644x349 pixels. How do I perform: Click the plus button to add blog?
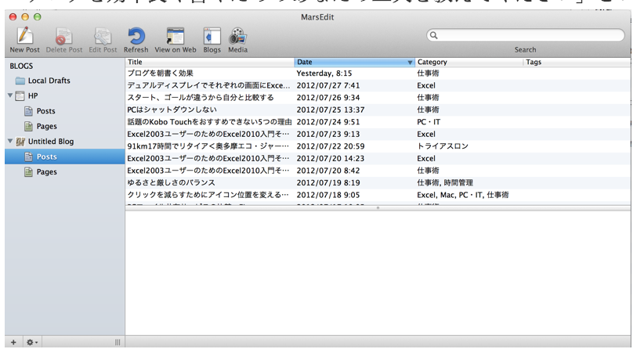(x=13, y=342)
